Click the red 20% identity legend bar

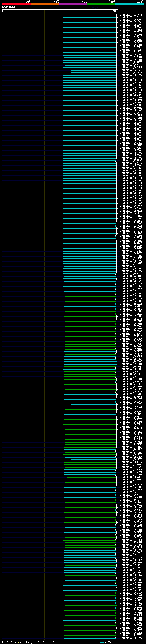click(x=16, y=4)
